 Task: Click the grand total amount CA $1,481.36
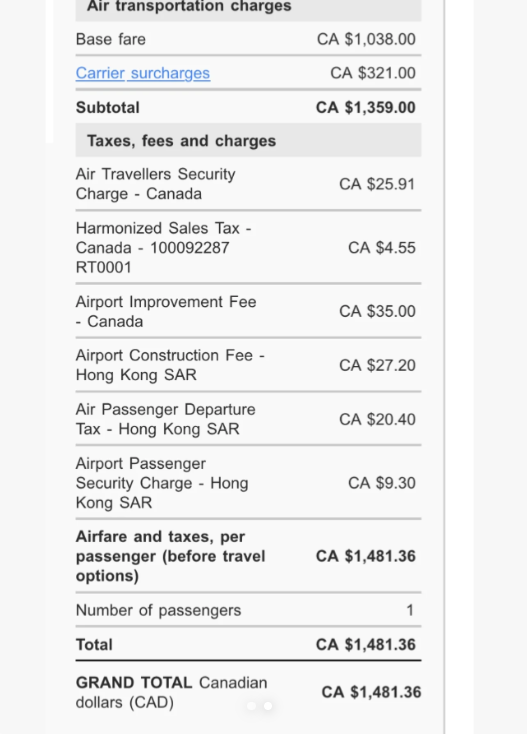pyautogui.click(x=371, y=692)
